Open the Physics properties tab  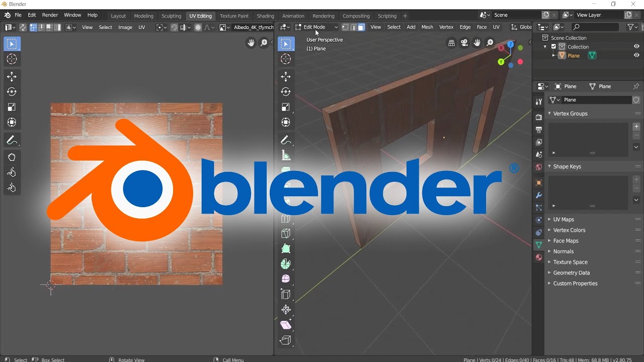coord(539,220)
